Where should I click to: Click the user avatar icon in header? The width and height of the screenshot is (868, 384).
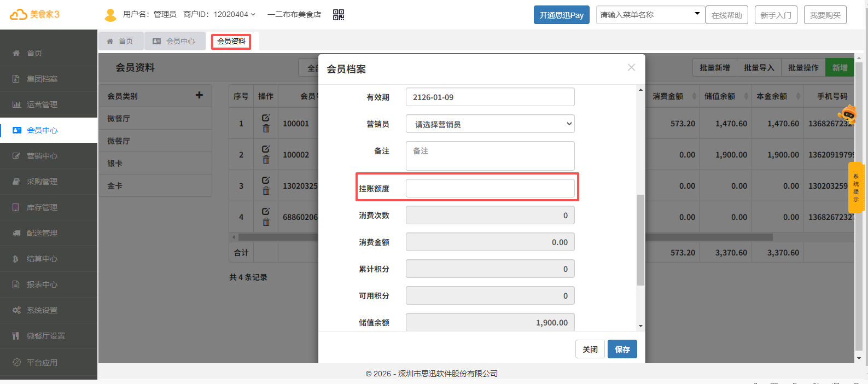[x=110, y=15]
